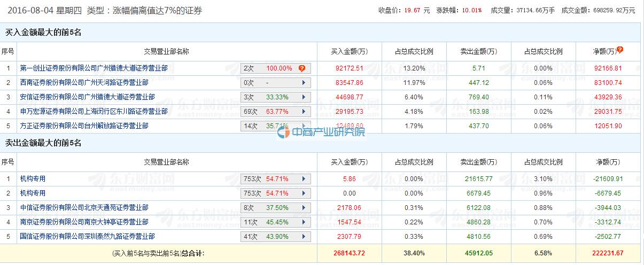Expand arrow in 南京证券 45.45% badge

304,222
